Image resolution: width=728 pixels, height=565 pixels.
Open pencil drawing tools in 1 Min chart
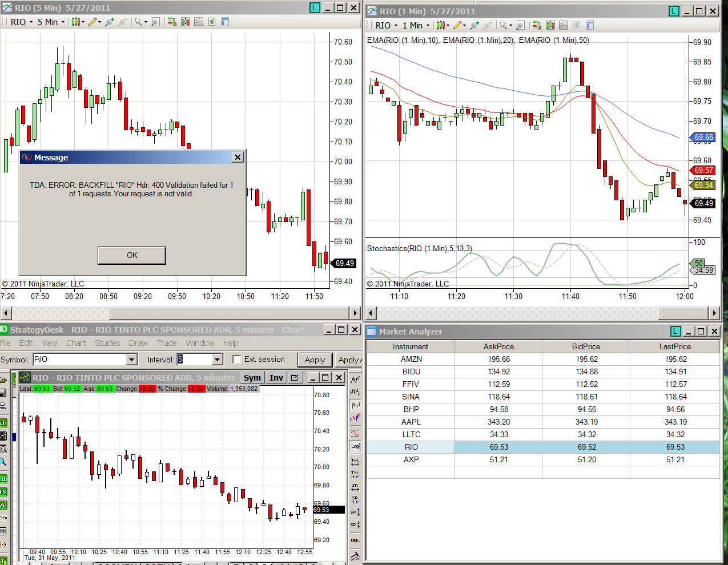460,25
